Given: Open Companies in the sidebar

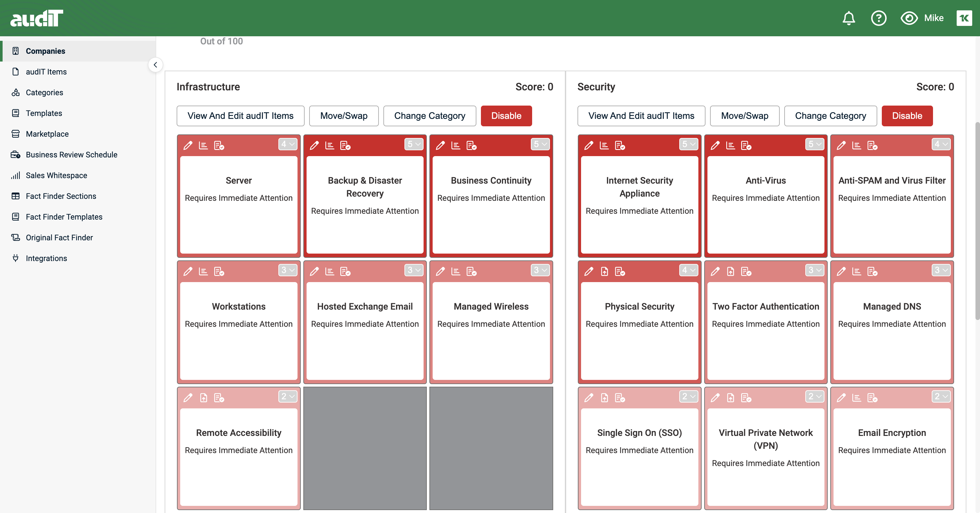Looking at the screenshot, I should tap(78, 51).
